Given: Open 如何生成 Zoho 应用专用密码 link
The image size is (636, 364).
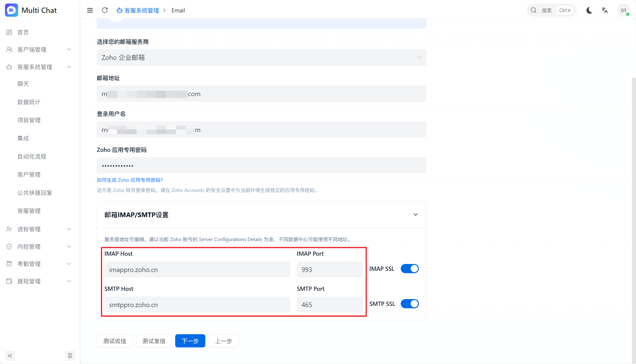Looking at the screenshot, I should (x=130, y=180).
